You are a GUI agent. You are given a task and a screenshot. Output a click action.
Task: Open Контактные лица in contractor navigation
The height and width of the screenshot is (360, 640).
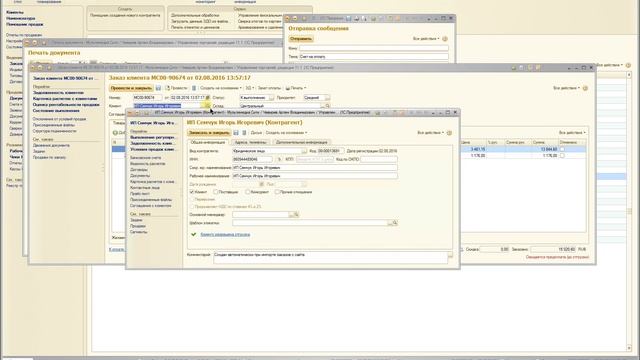(x=145, y=188)
